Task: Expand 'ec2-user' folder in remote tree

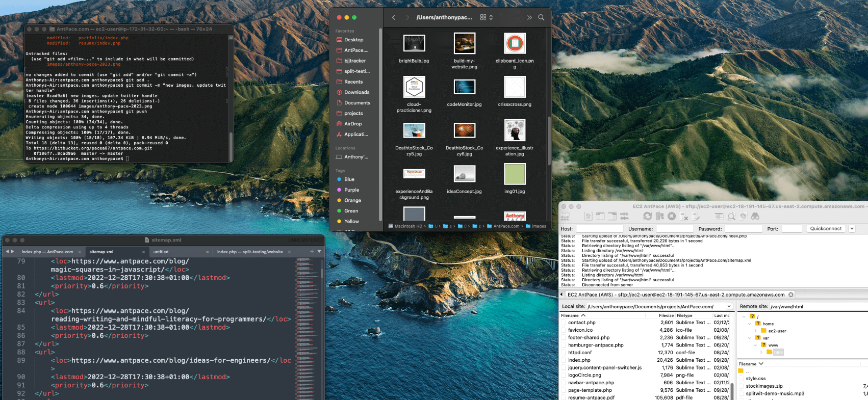Action: coord(755,331)
